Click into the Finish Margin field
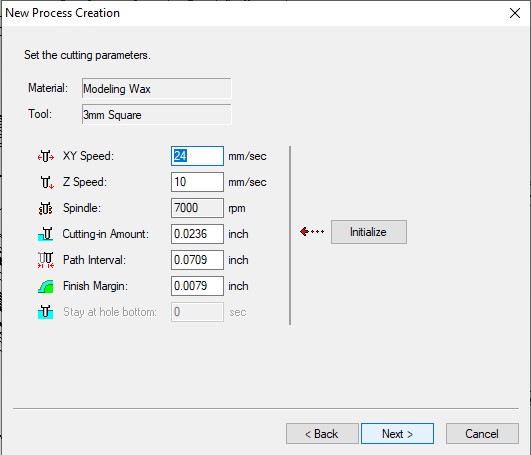 pos(197,286)
